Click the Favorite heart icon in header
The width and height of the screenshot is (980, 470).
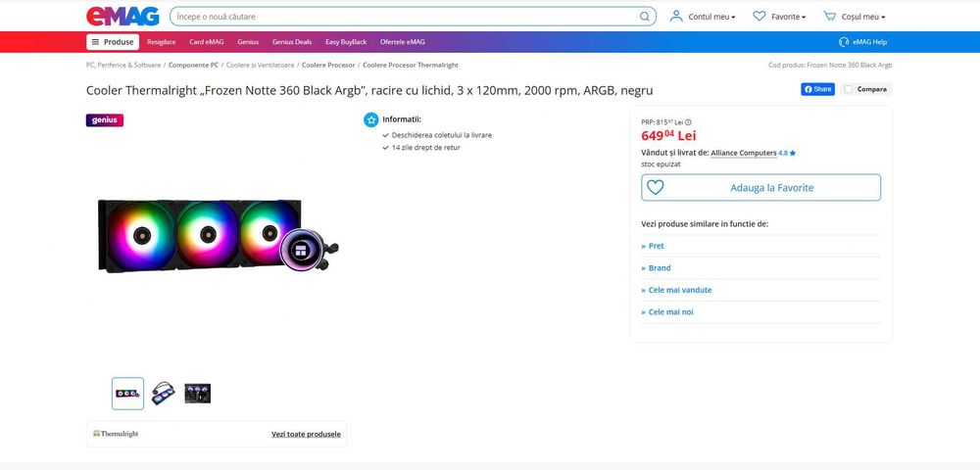click(759, 17)
